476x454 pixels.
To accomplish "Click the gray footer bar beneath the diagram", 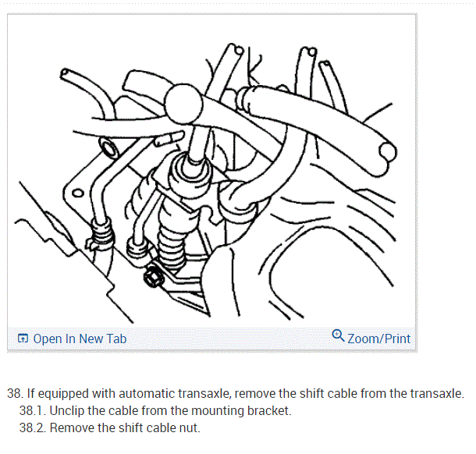I will 211,339.
